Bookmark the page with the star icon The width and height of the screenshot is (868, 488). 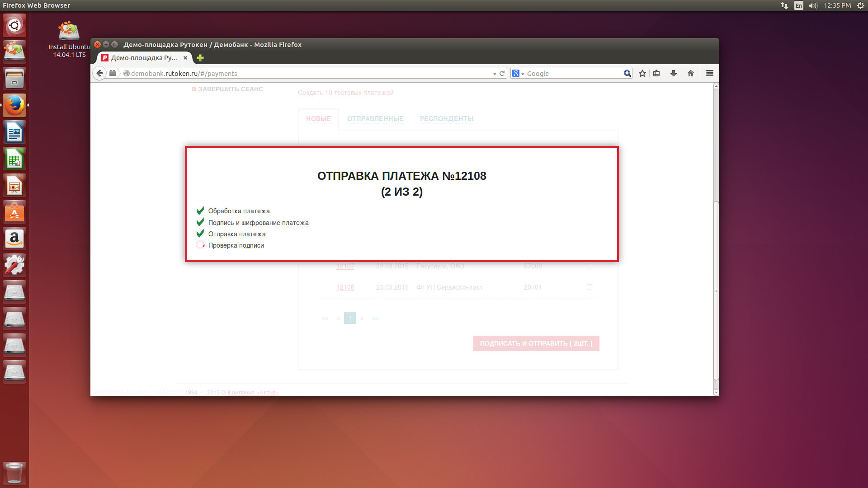click(642, 73)
